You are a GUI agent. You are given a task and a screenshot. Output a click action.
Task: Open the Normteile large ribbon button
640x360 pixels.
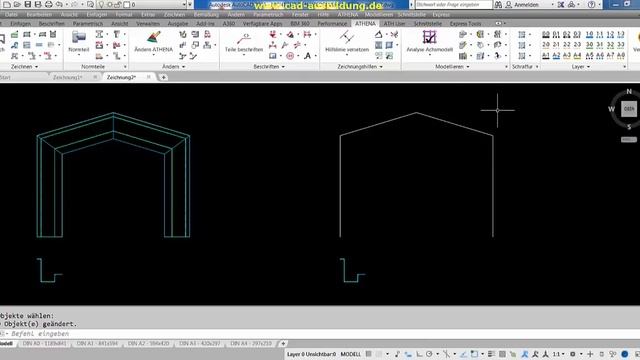click(78, 42)
